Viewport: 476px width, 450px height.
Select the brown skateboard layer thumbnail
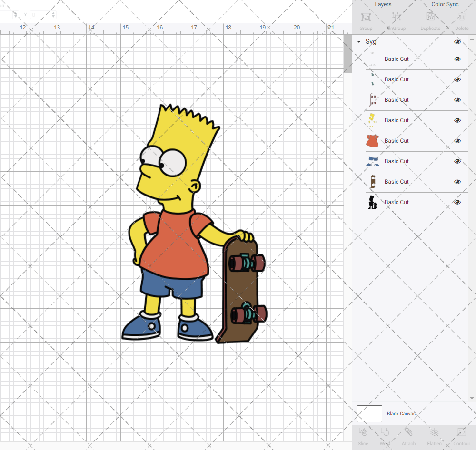[373, 182]
